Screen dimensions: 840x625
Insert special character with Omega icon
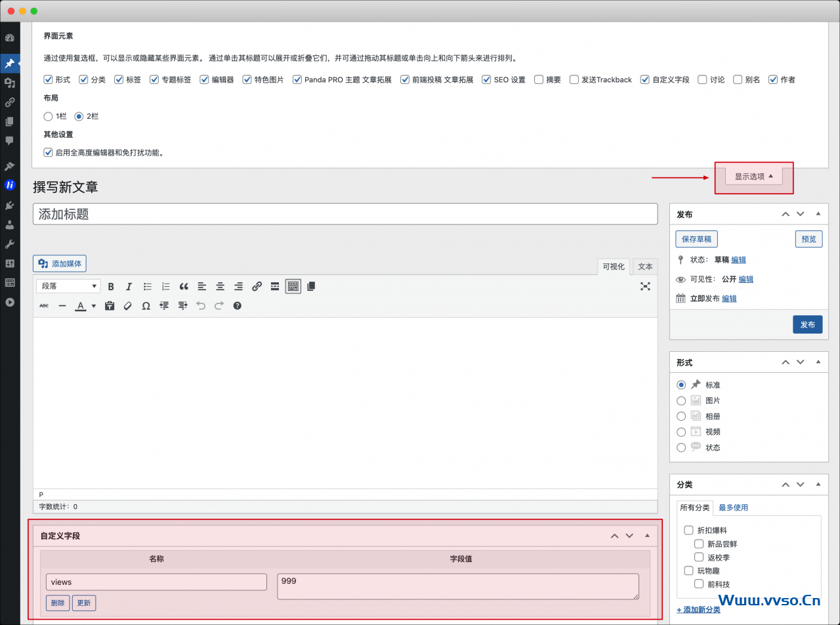[146, 306]
